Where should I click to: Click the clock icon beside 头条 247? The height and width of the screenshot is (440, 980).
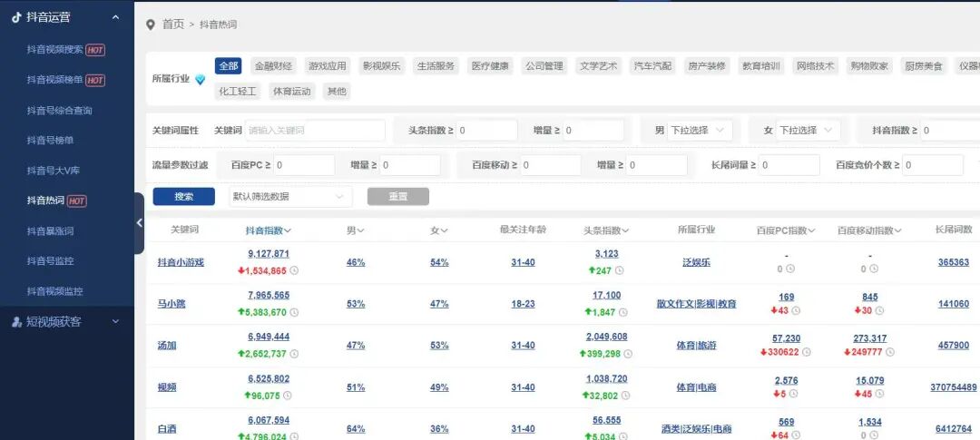click(x=620, y=270)
